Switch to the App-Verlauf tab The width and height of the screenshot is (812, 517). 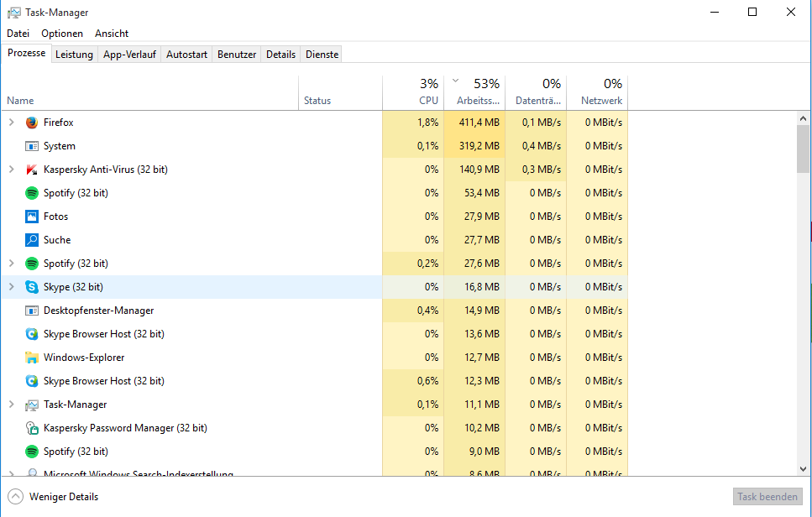click(x=129, y=55)
